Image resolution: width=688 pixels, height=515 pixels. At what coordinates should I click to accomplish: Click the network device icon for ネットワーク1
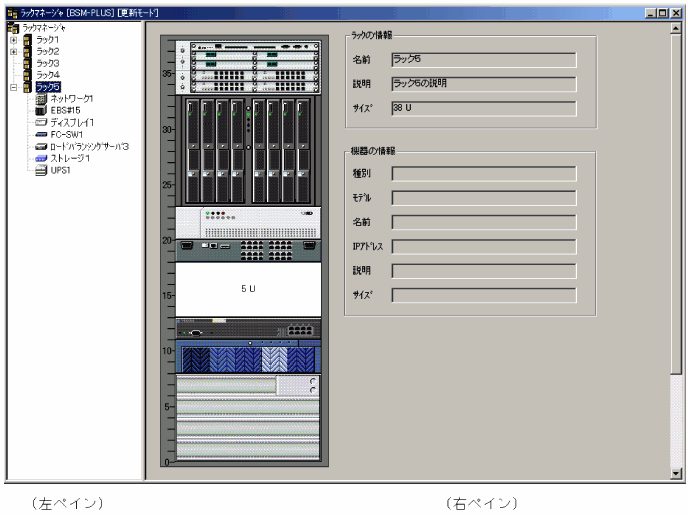click(40, 99)
